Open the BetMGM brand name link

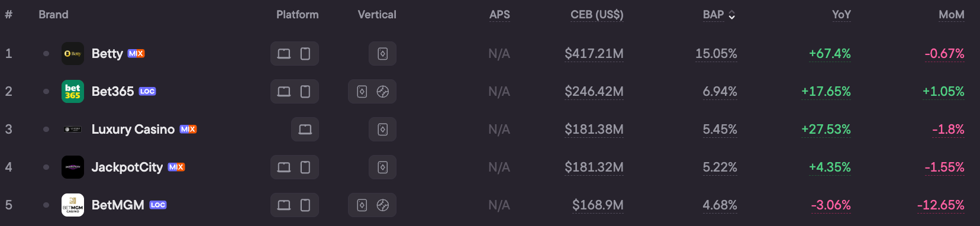point(118,205)
